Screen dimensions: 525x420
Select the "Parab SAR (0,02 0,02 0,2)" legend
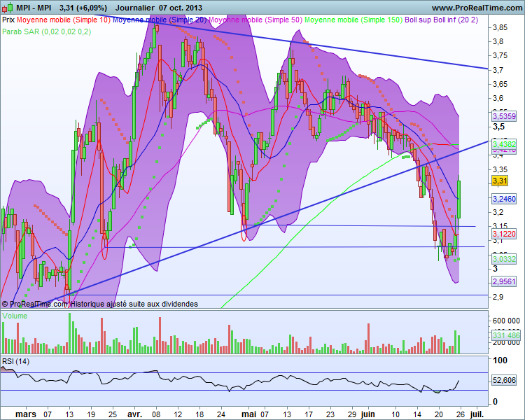tap(46, 31)
